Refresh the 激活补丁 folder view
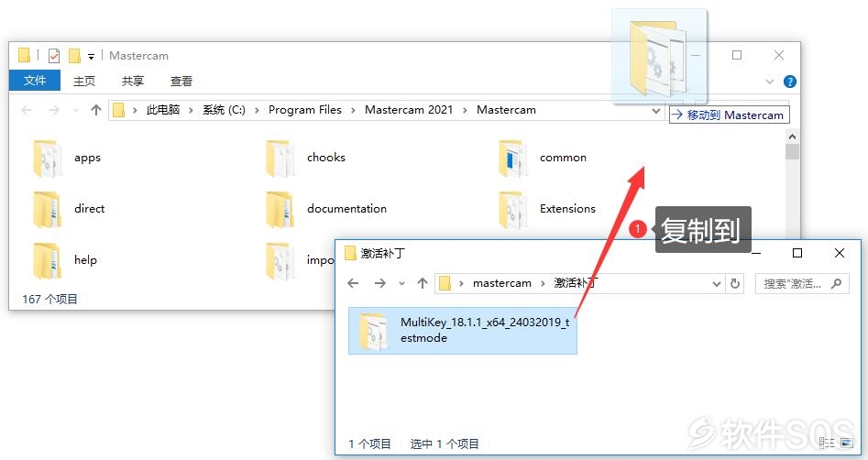 [735, 283]
